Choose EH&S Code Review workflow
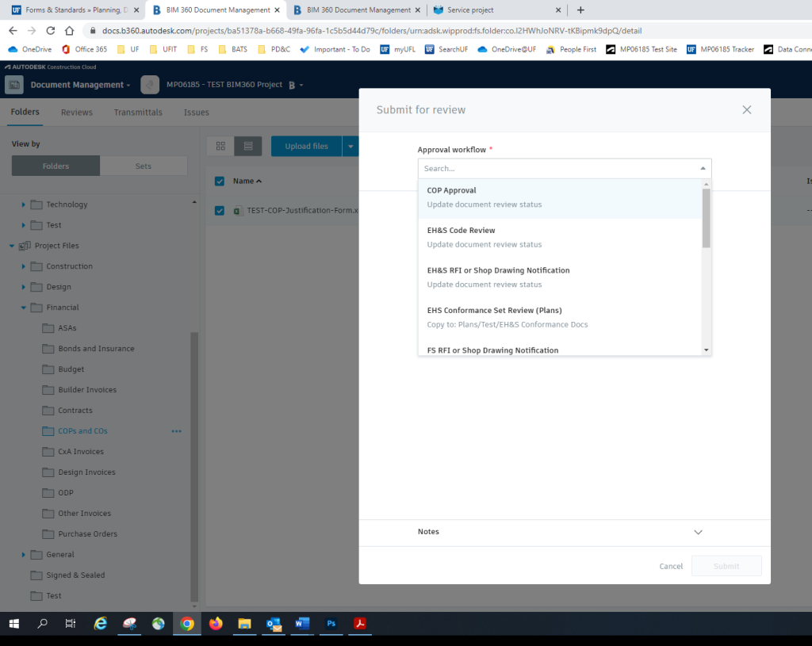This screenshot has height=646, width=812. [560, 238]
